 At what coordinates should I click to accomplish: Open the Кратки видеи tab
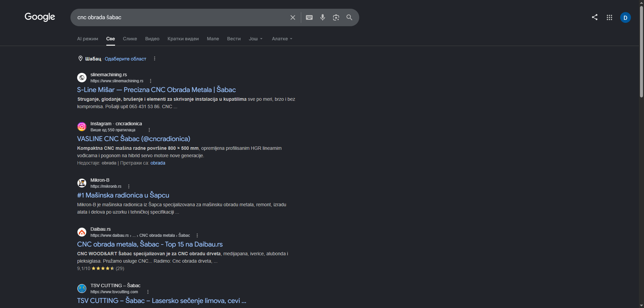tap(183, 39)
